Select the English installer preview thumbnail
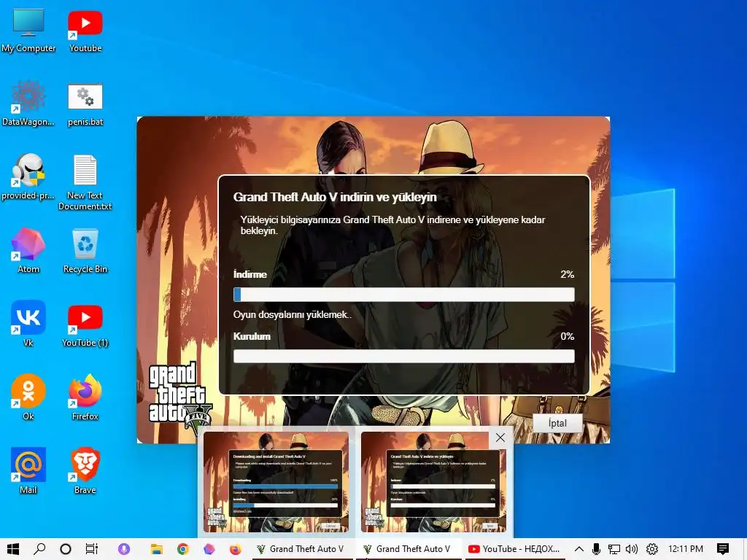747x560 pixels. 276,482
